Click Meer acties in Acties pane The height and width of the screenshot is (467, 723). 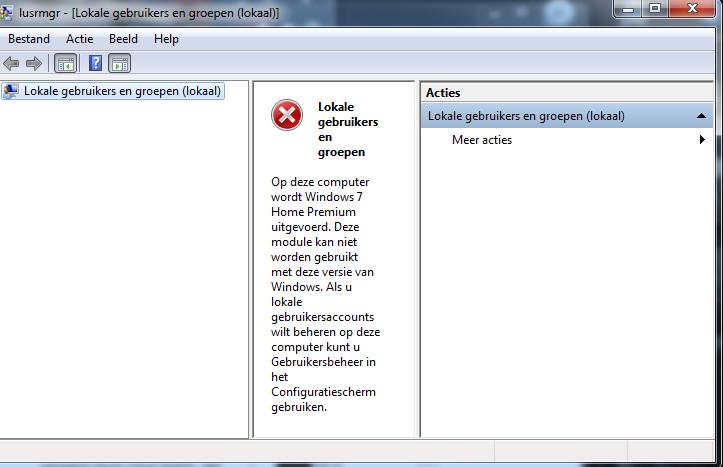click(x=482, y=140)
